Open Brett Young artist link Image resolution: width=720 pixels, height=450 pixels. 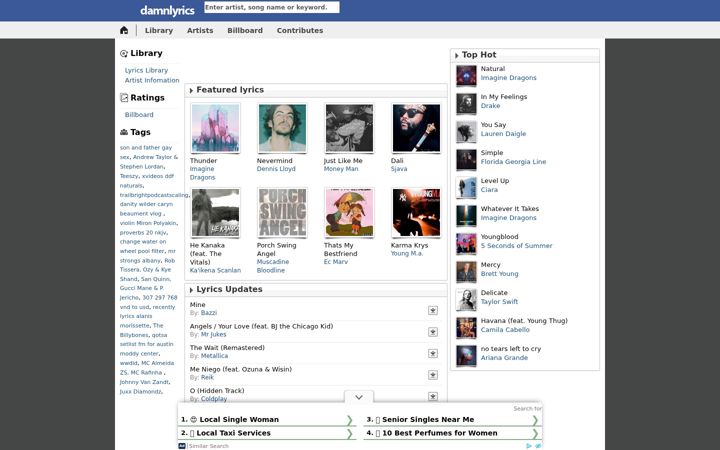point(500,274)
